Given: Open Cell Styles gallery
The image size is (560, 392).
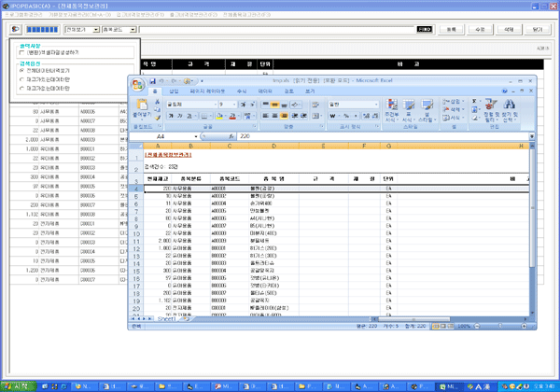Looking at the screenshot, I should 427,110.
